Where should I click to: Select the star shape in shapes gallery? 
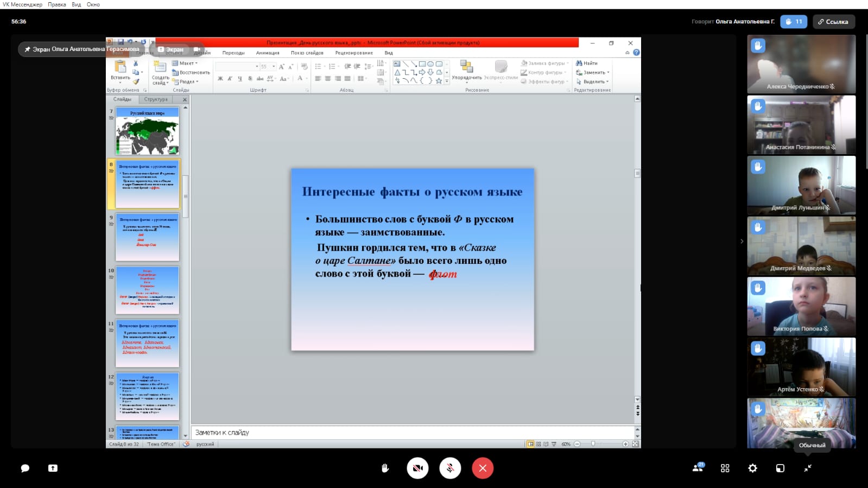tap(439, 81)
